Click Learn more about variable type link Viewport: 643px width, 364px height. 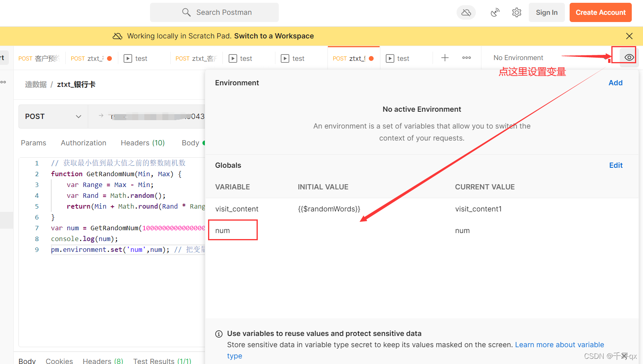tap(559, 345)
